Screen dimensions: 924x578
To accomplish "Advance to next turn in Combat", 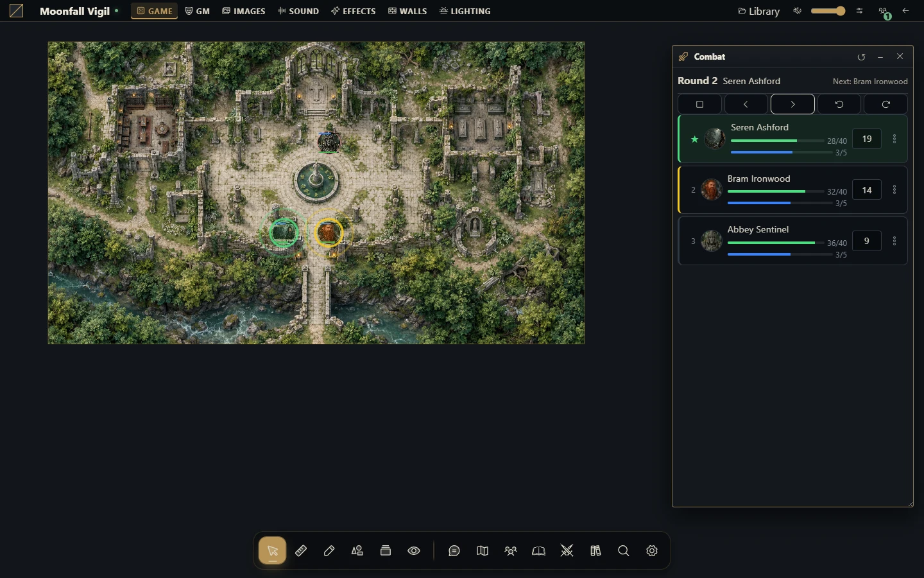I will click(x=792, y=104).
